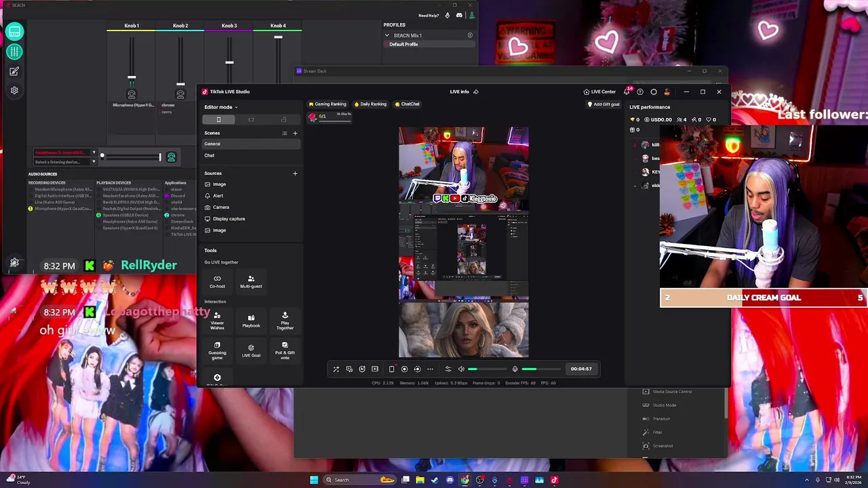Image resolution: width=868 pixels, height=488 pixels.
Task: Toggle Knob 2 headphone listen button
Action: [180, 94]
